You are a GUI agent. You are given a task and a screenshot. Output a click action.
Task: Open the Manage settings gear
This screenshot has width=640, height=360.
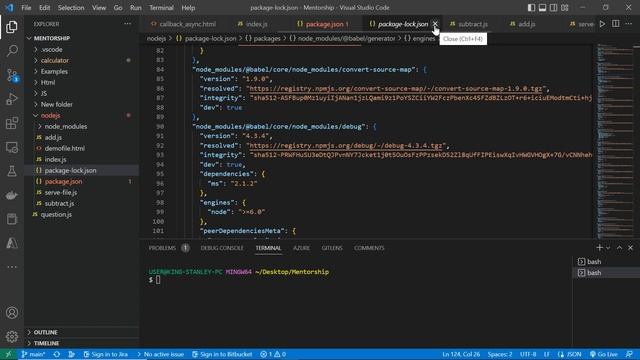pyautogui.click(x=12, y=337)
